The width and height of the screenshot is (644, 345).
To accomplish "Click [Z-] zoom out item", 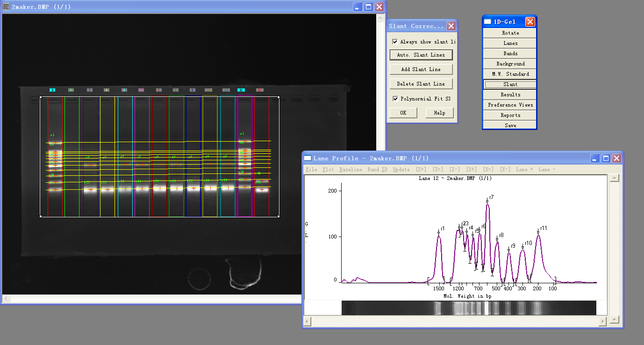I will (x=455, y=169).
